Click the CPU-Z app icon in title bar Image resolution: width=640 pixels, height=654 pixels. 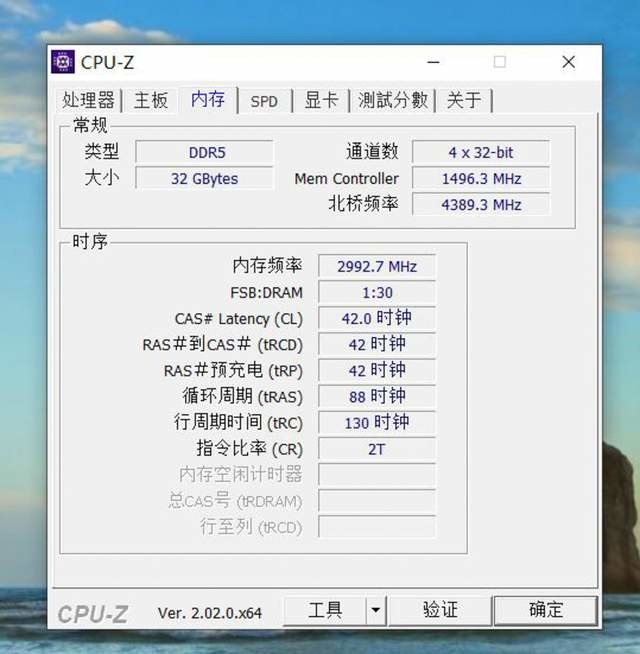tap(63, 62)
